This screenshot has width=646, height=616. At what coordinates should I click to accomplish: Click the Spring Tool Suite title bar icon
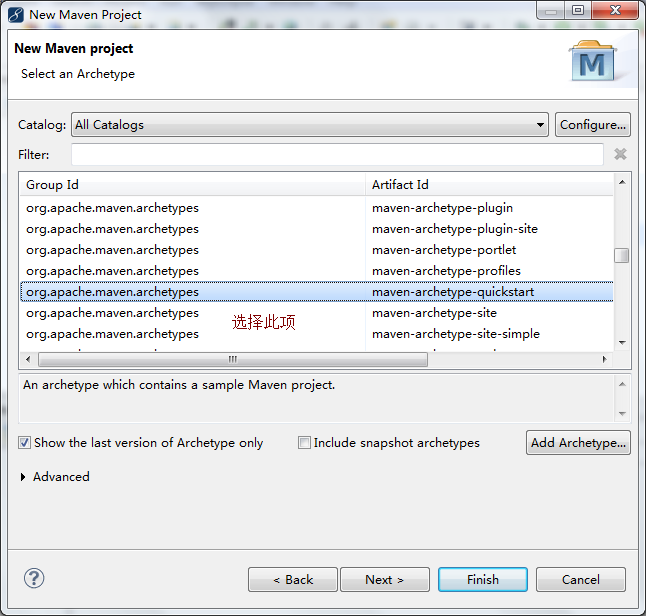16,15
